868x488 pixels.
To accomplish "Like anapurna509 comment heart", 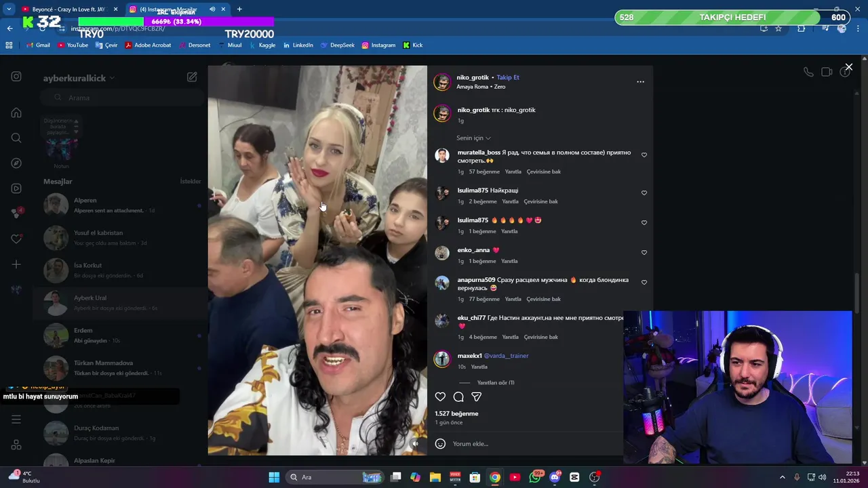I will pyautogui.click(x=644, y=282).
